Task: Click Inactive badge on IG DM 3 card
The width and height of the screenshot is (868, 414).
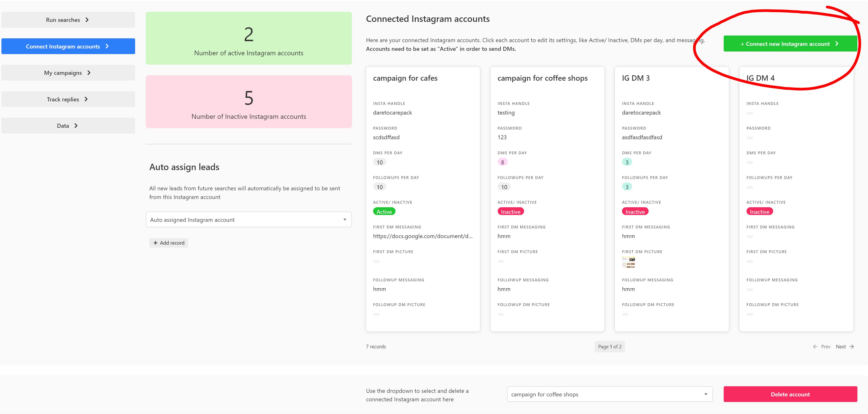Action: [635, 212]
